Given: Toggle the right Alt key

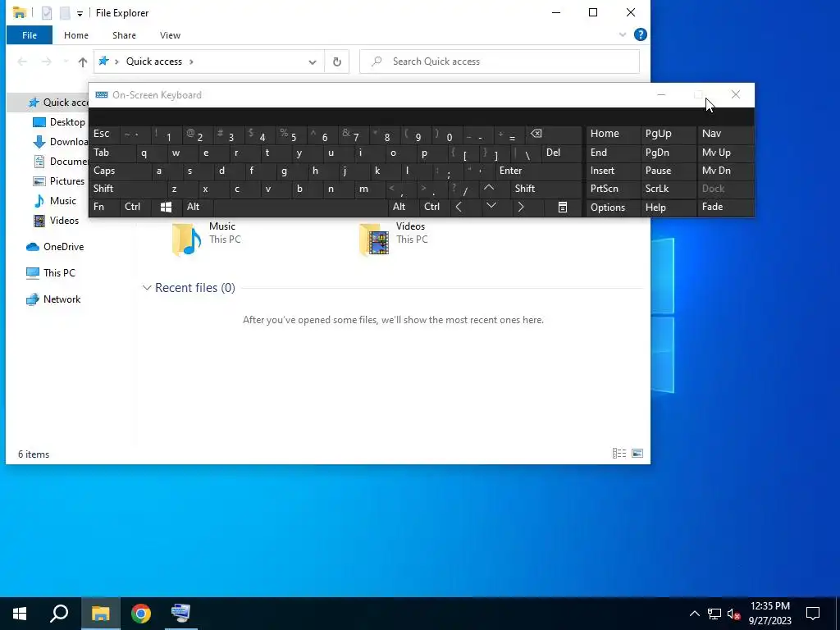Looking at the screenshot, I should coord(403,208).
